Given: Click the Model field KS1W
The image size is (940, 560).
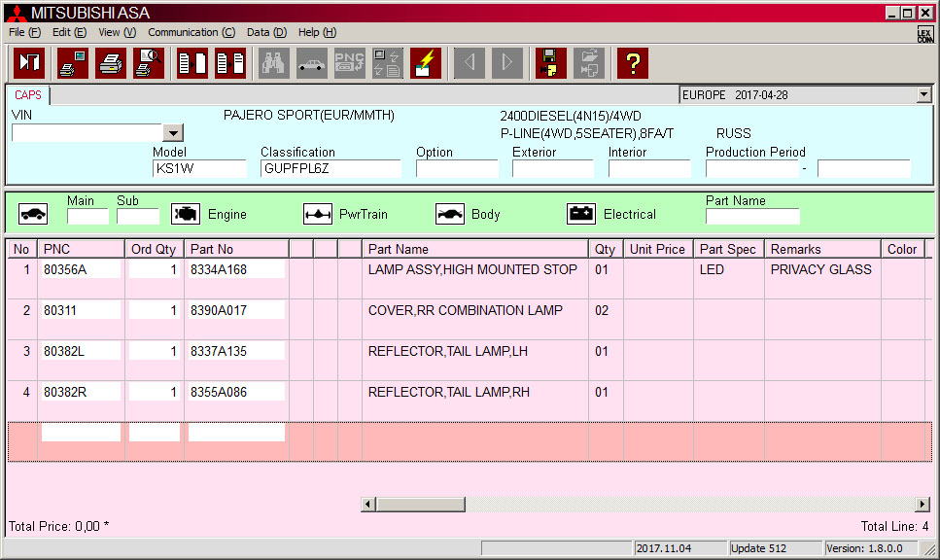Looking at the screenshot, I should click(199, 169).
